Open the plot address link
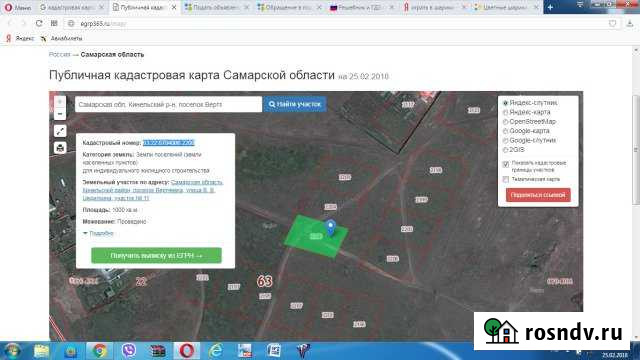 tap(153, 190)
